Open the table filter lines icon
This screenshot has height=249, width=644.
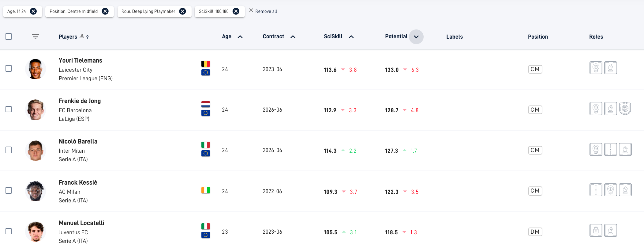pyautogui.click(x=36, y=37)
